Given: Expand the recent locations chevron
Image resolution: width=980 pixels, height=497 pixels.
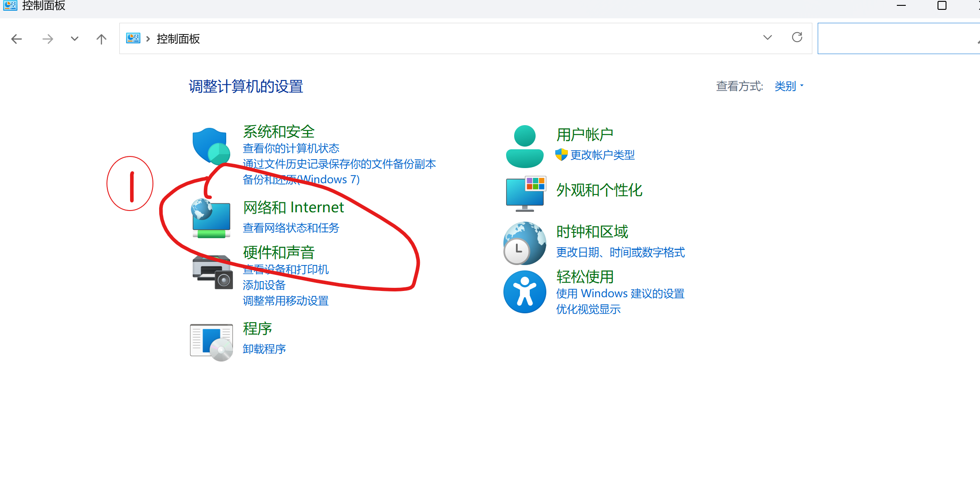Looking at the screenshot, I should pyautogui.click(x=75, y=39).
